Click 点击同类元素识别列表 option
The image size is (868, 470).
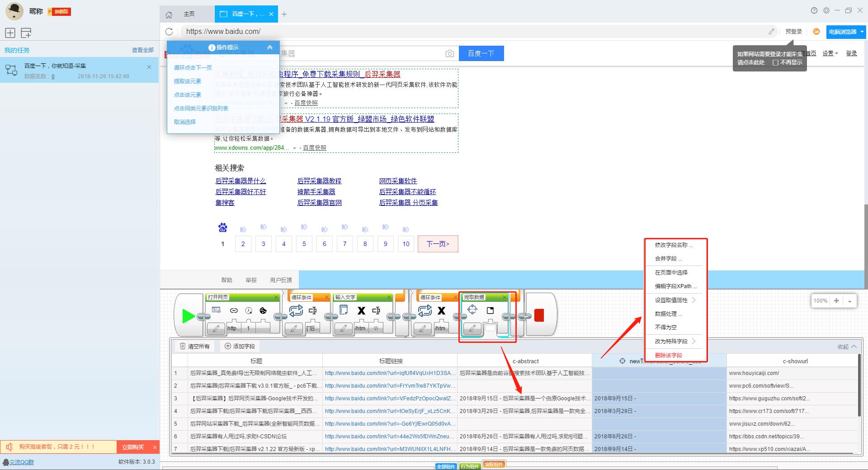click(201, 108)
